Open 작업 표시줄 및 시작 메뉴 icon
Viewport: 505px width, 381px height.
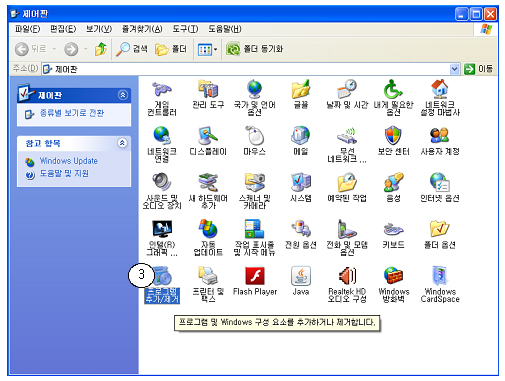tap(254, 229)
